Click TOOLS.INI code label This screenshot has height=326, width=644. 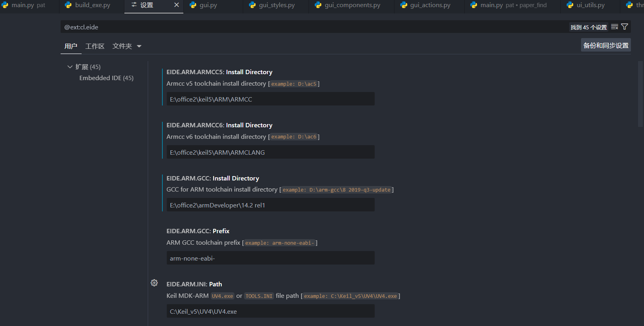tap(259, 296)
